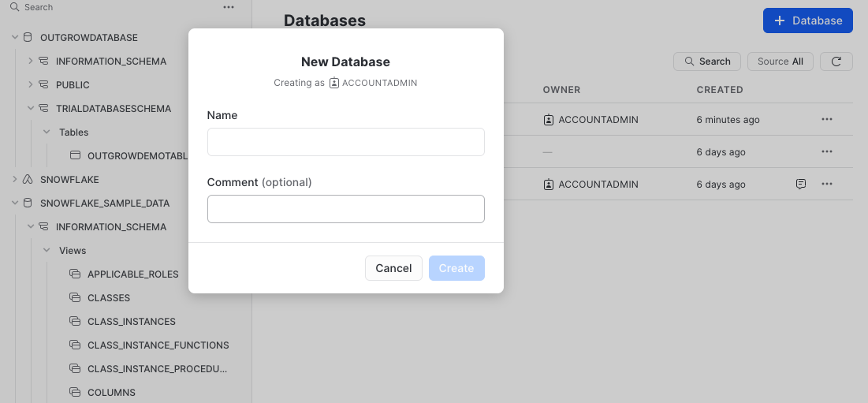Image resolution: width=868 pixels, height=403 pixels.
Task: Focus the database Name input field
Action: [345, 142]
